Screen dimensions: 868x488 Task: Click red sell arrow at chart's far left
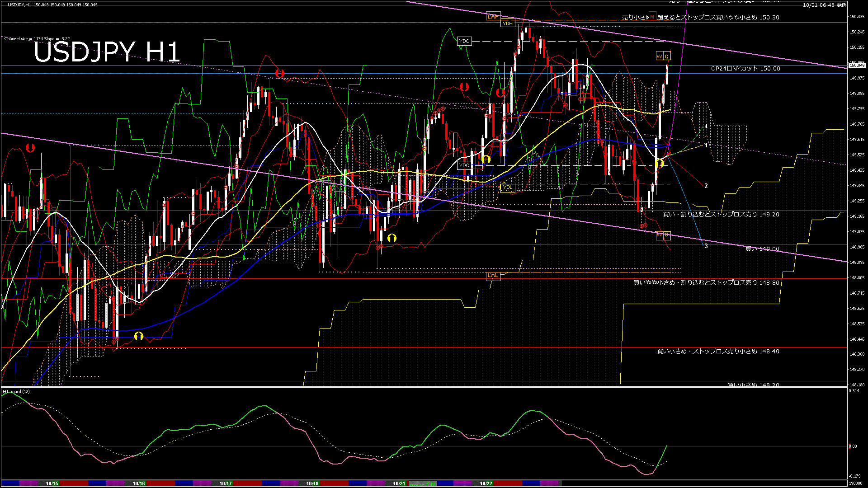pyautogui.click(x=30, y=148)
